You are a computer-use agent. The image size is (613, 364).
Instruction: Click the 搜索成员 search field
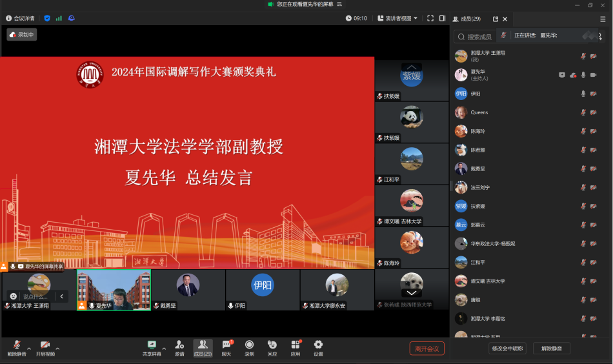pos(479,37)
